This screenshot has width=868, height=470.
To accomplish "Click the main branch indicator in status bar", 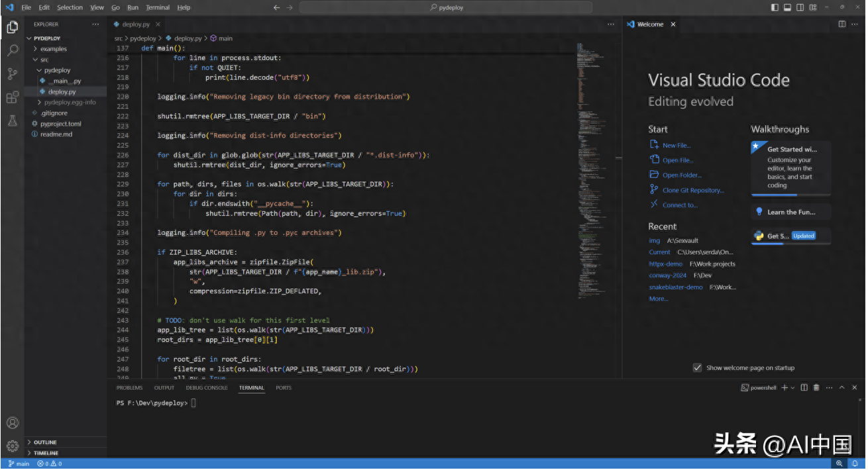I will (19, 464).
